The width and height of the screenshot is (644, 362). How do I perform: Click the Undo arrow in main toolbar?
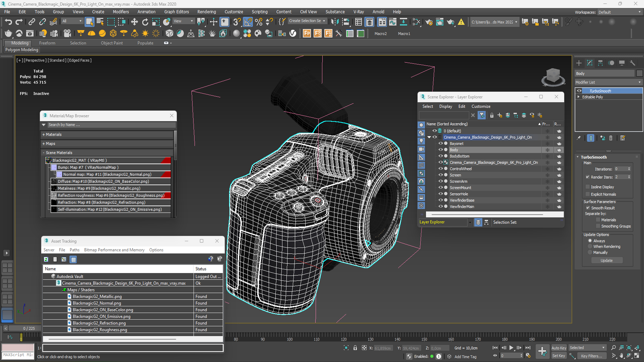point(8,22)
